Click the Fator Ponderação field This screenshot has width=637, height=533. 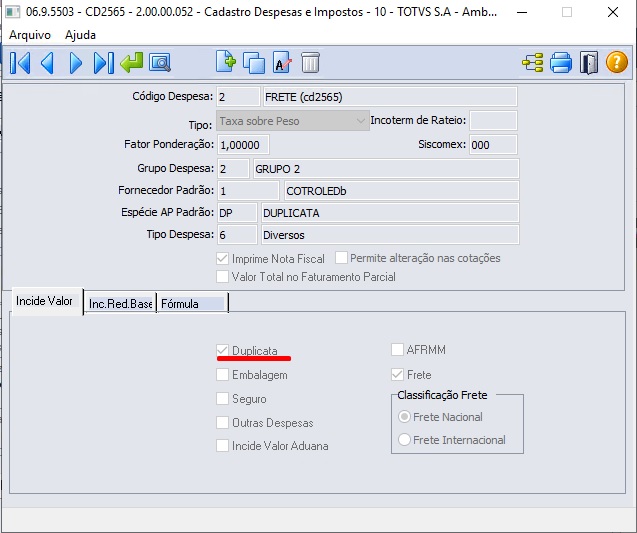[243, 145]
